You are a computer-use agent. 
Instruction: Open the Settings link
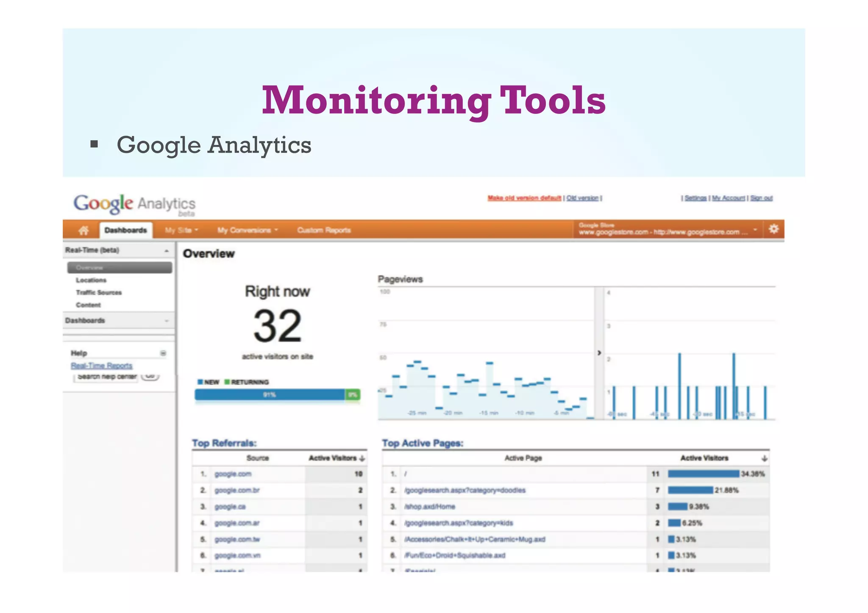click(696, 198)
